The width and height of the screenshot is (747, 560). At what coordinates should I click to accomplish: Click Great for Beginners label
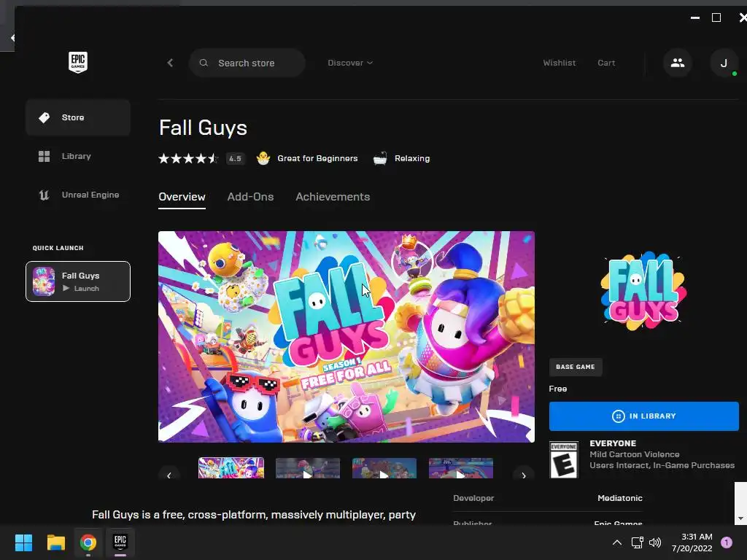click(x=317, y=158)
